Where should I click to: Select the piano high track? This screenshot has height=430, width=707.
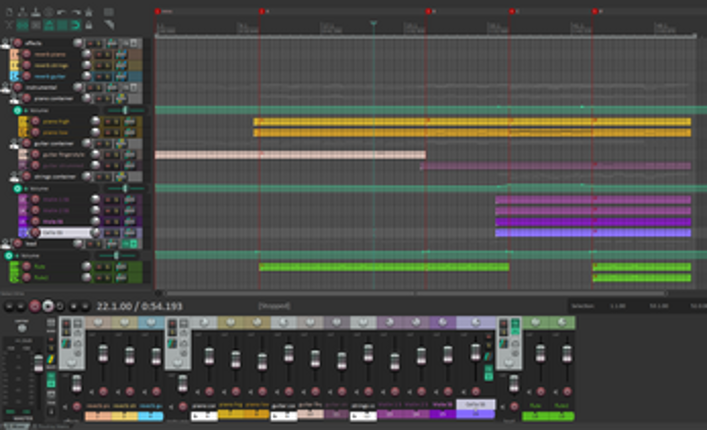point(60,121)
